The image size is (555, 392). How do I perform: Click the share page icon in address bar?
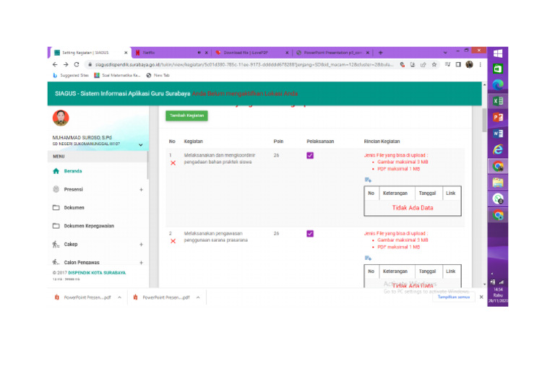click(423, 65)
